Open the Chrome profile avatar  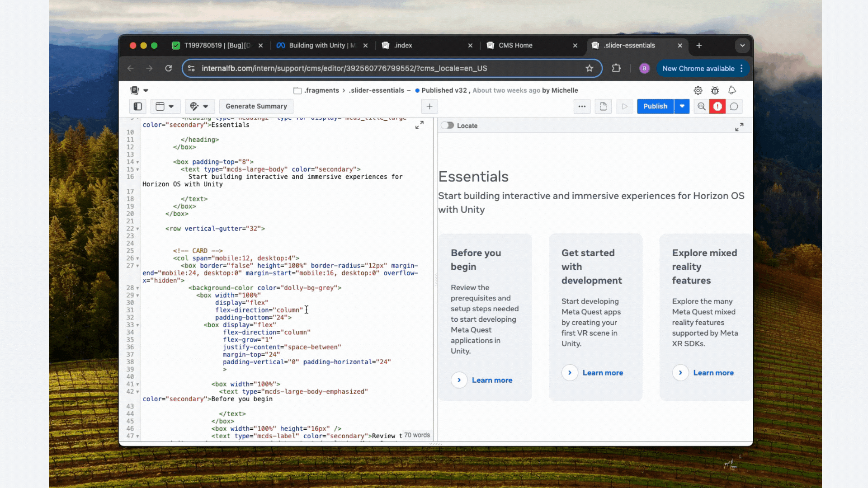(644, 68)
